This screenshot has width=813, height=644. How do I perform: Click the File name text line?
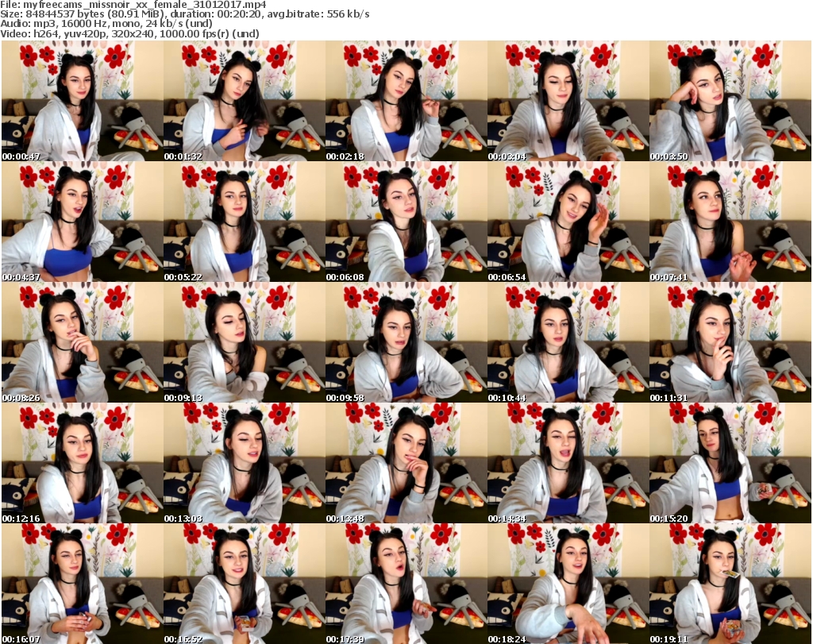(x=133, y=5)
